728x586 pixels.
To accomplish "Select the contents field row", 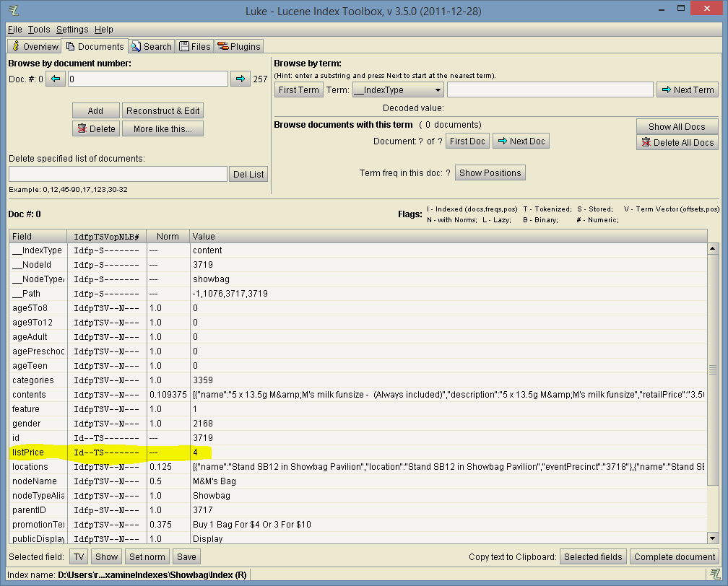I will click(x=357, y=394).
